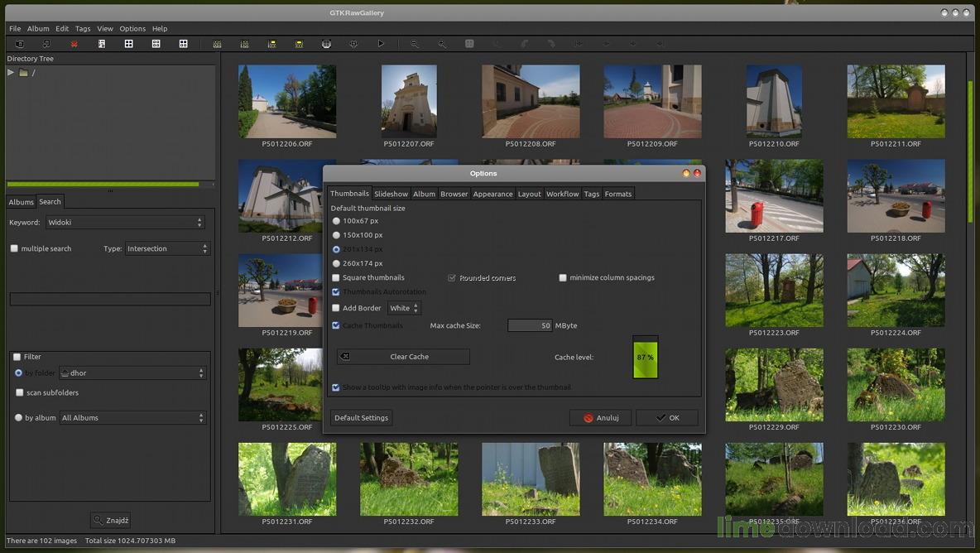Image resolution: width=980 pixels, height=553 pixels.
Task: Open the White border color dropdown
Action: click(x=404, y=308)
